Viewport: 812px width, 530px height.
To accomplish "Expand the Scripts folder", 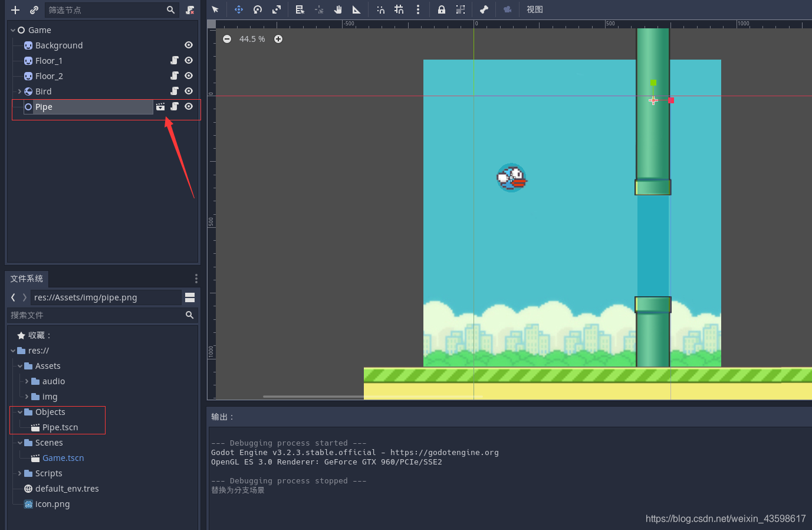I will pos(19,473).
